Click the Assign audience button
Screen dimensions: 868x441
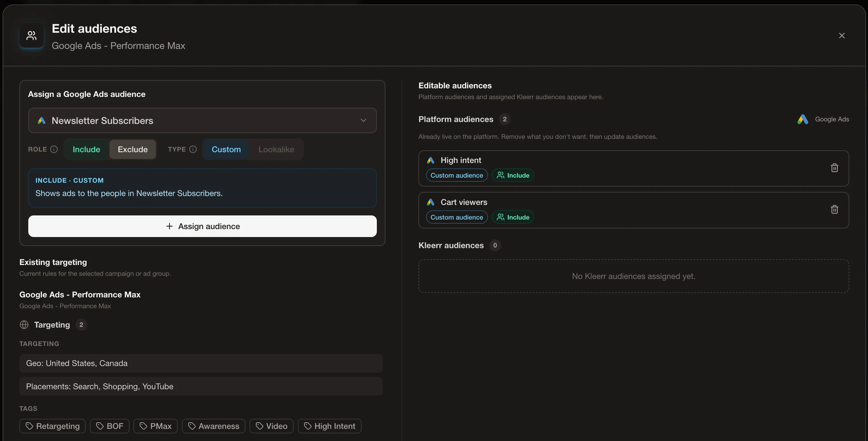click(202, 226)
